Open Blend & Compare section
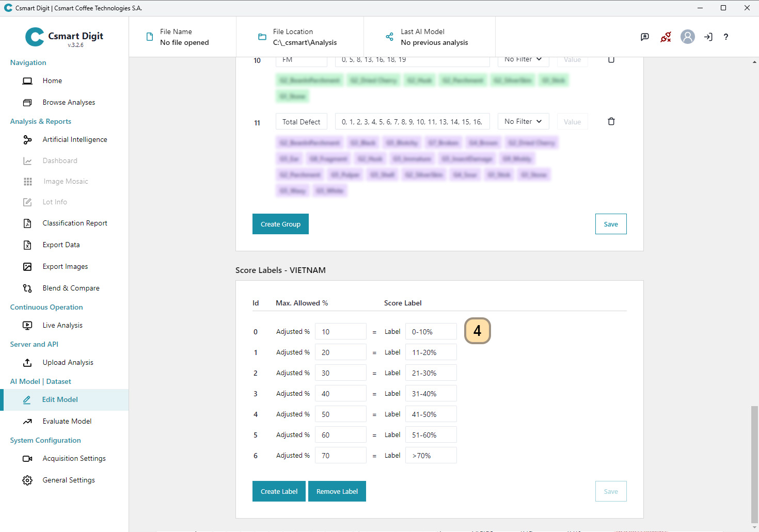Image resolution: width=759 pixels, height=532 pixels. [x=71, y=288]
